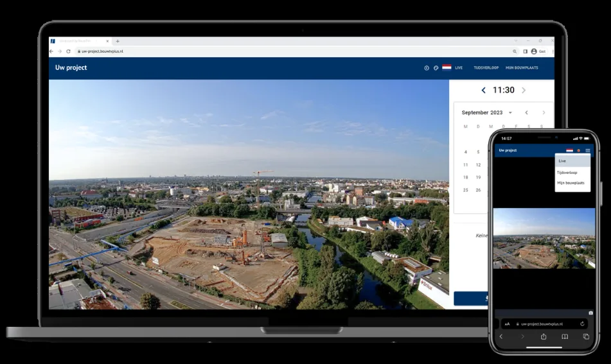Select day 18 in the calendar

coord(465,178)
